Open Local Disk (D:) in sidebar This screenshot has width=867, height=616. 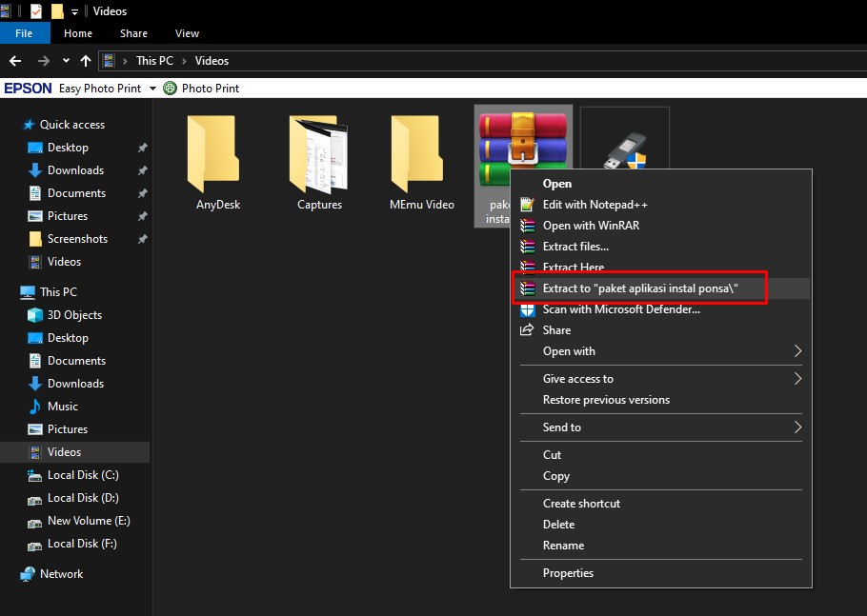point(82,498)
